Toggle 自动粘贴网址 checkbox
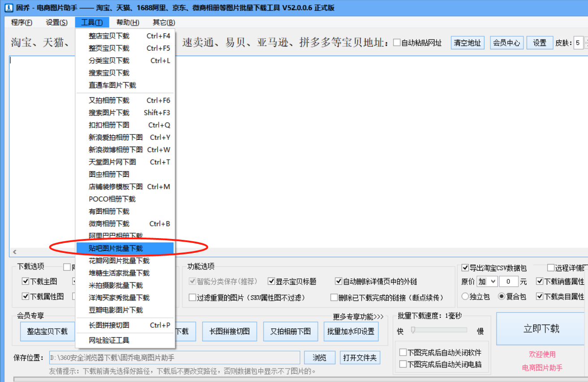The width and height of the screenshot is (588, 382). pos(397,43)
